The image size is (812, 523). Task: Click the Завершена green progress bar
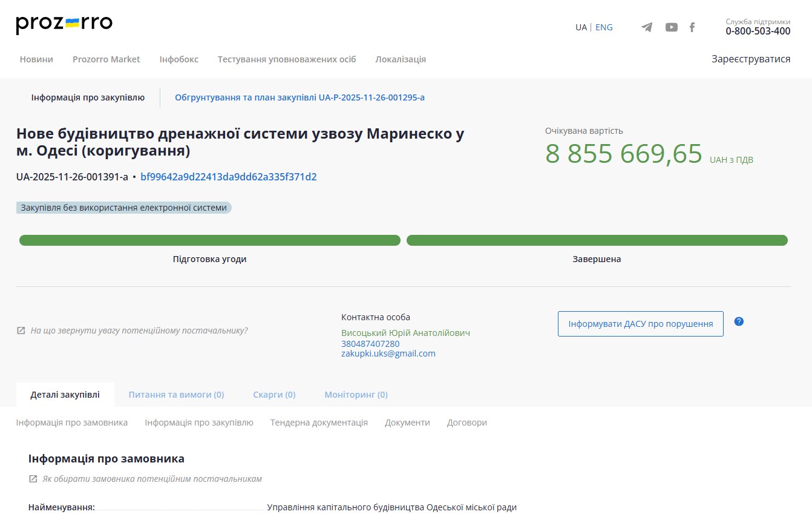click(x=597, y=240)
